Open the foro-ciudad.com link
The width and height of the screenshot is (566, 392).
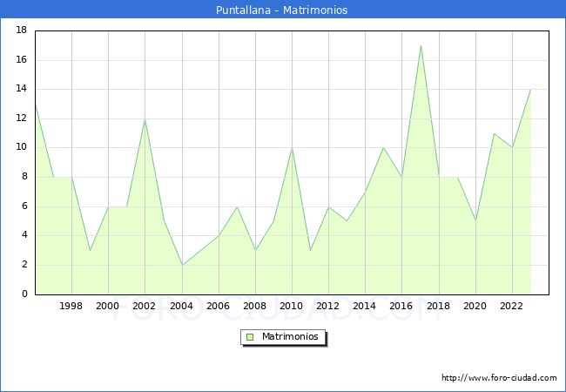pos(499,378)
